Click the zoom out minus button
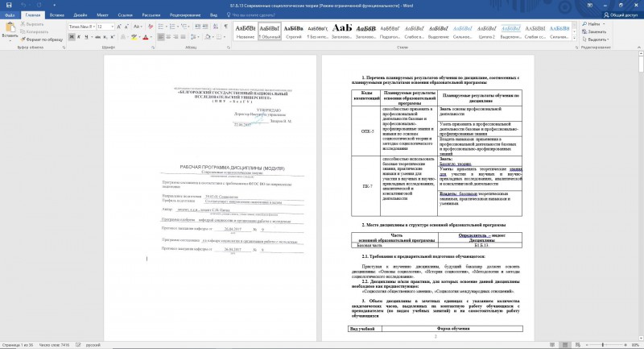This screenshot has height=349, width=644. [x=587, y=345]
